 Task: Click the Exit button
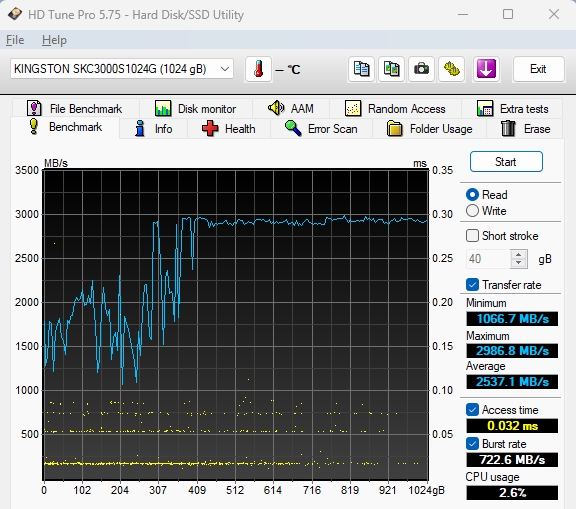pos(538,69)
